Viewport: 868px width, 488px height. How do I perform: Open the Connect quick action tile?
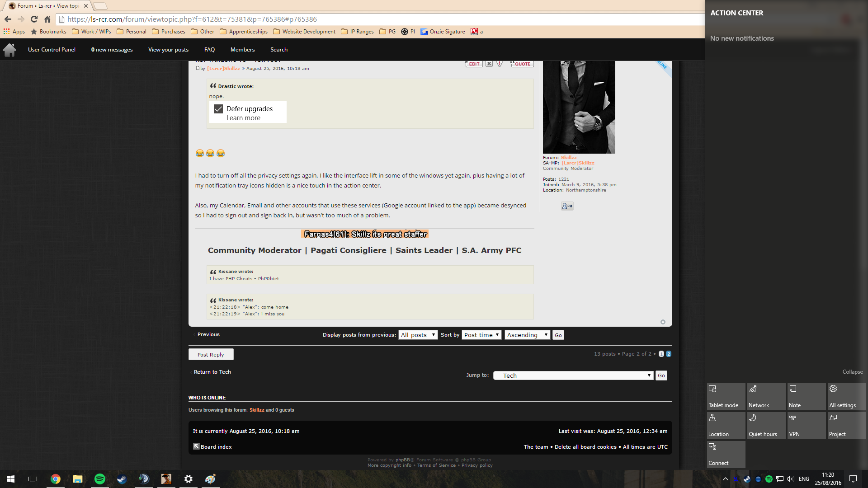click(726, 455)
